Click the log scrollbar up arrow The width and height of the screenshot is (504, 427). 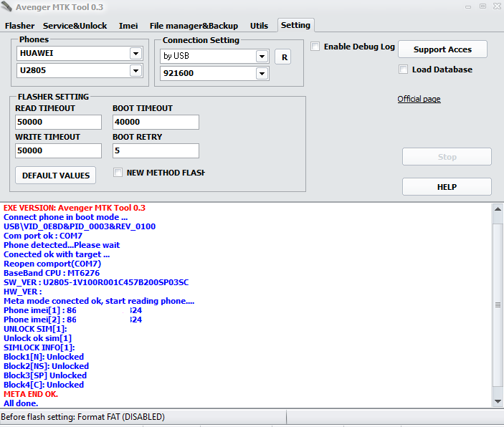pos(498,208)
